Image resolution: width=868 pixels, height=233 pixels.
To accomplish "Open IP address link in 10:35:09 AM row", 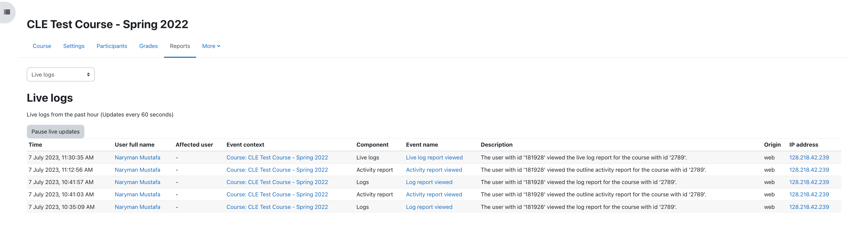I will [x=809, y=207].
